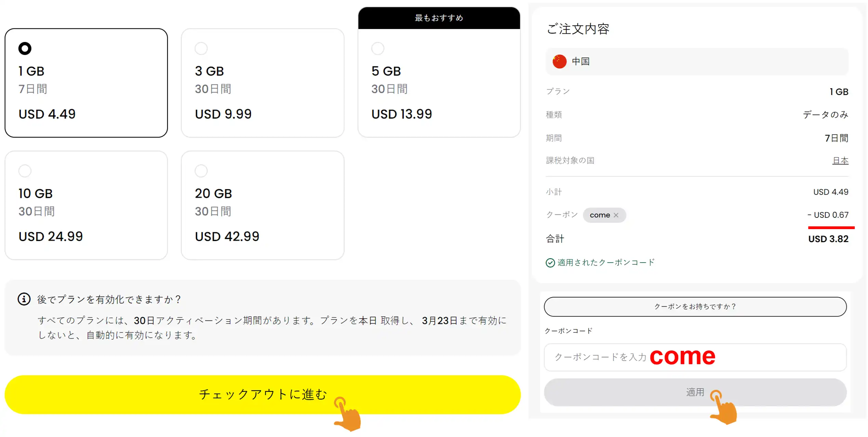Image resolution: width=868 pixels, height=437 pixels.
Task: Click the green checkmark icon for the applied coupon
Action: [550, 263]
